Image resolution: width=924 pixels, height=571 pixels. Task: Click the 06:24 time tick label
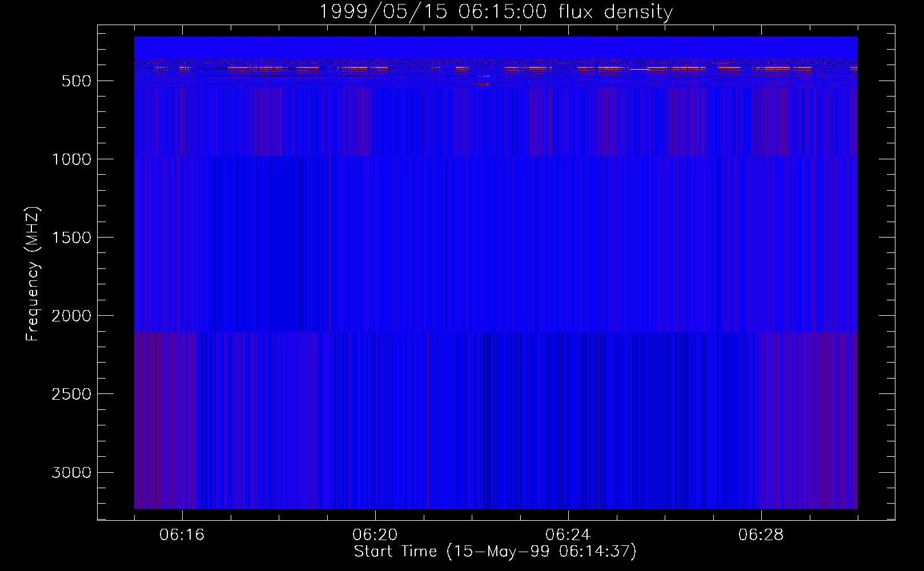pyautogui.click(x=568, y=535)
